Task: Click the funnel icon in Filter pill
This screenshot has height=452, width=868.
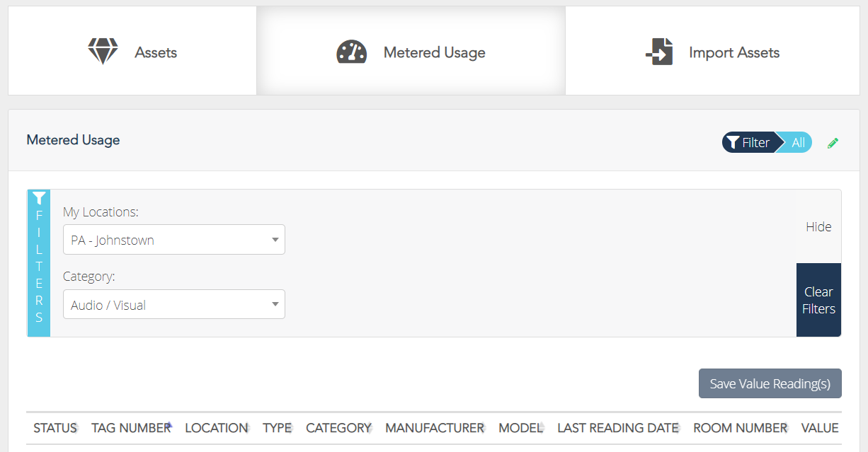Action: (x=734, y=142)
